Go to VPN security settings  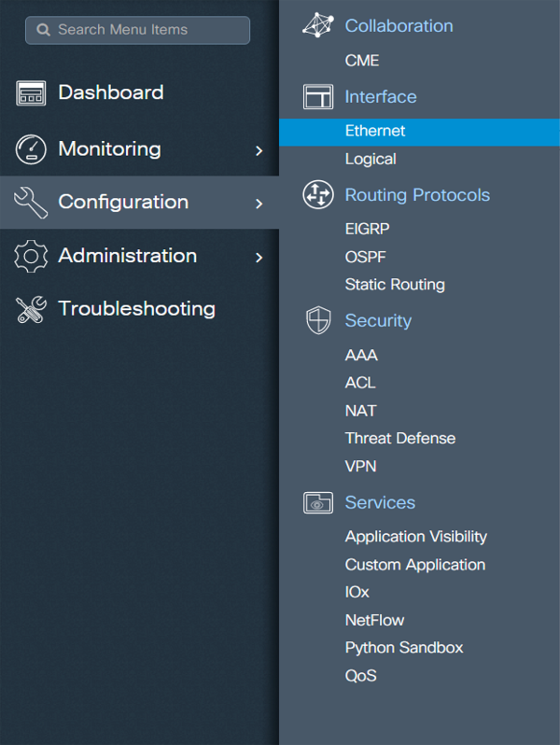(360, 466)
